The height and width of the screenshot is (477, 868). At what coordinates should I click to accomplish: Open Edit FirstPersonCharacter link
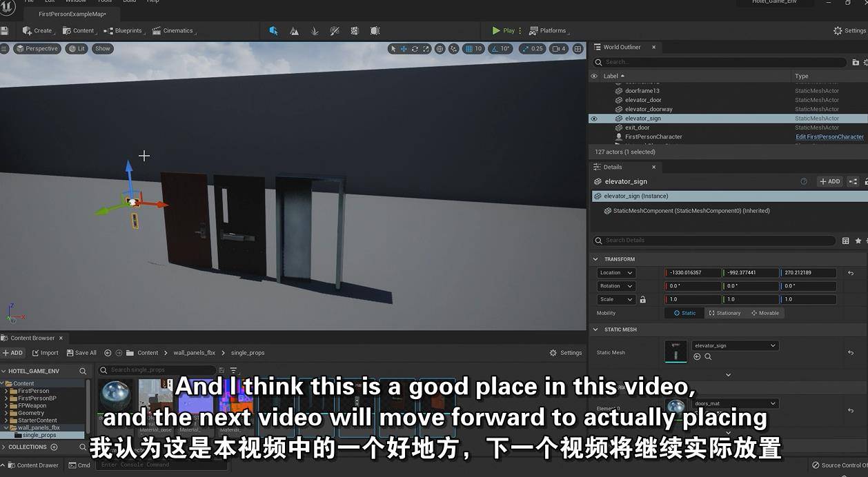(829, 136)
